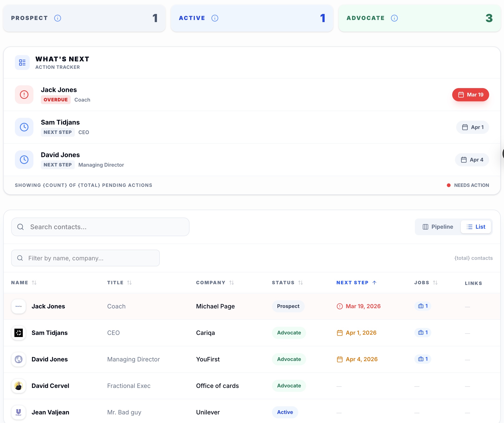This screenshot has width=504, height=423.
Task: Open David Cervel contact row
Action: click(x=50, y=386)
